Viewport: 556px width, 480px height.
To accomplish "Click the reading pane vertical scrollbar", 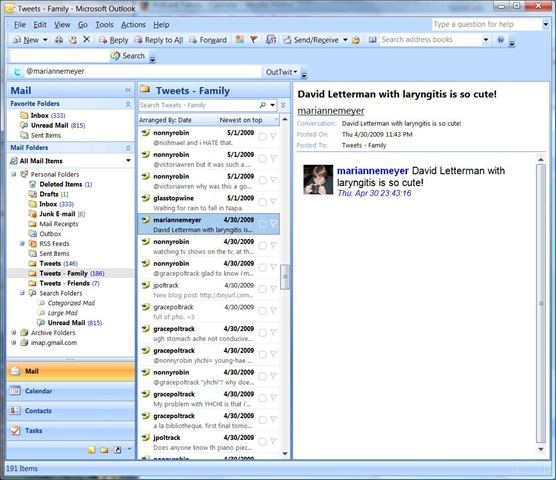I will coord(541,303).
